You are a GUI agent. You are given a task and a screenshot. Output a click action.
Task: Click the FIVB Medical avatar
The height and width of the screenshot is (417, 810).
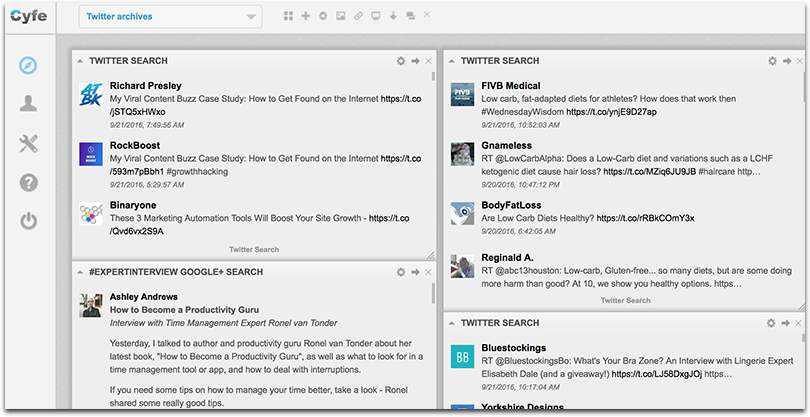coord(462,94)
